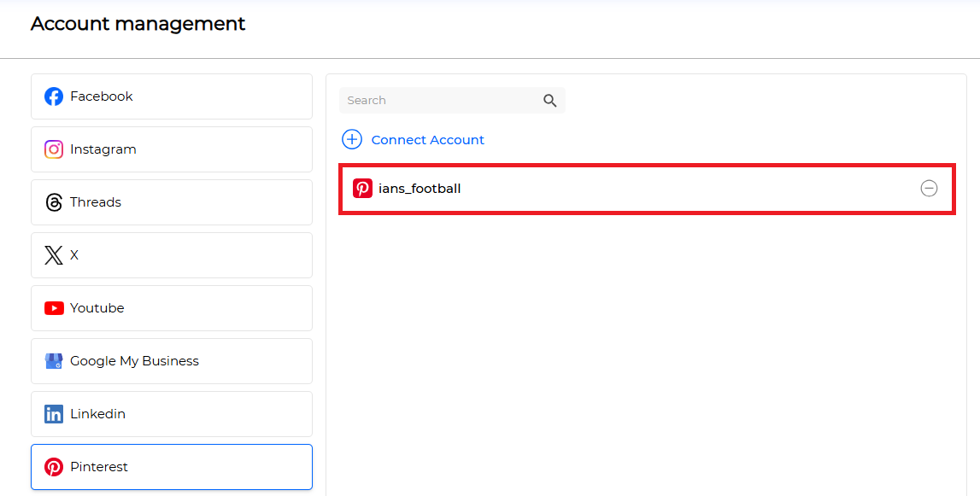The width and height of the screenshot is (980, 496).
Task: Remove ians_football account with minus icon
Action: (x=929, y=188)
